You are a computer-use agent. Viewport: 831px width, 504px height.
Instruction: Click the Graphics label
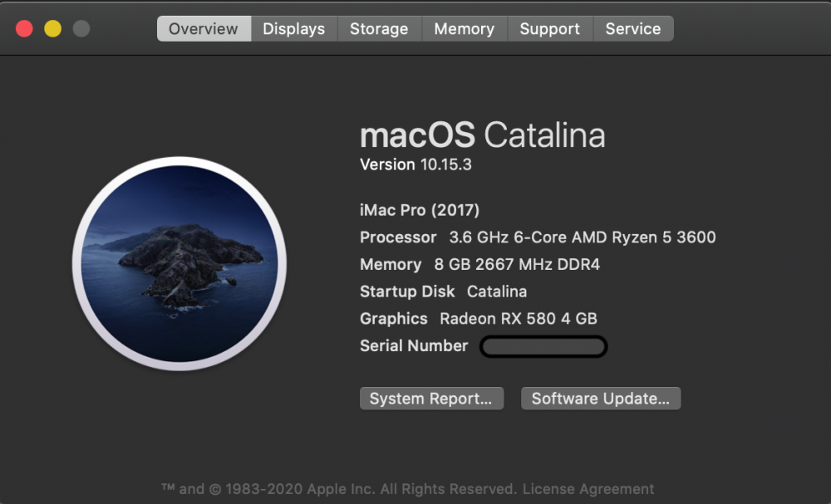coord(394,319)
